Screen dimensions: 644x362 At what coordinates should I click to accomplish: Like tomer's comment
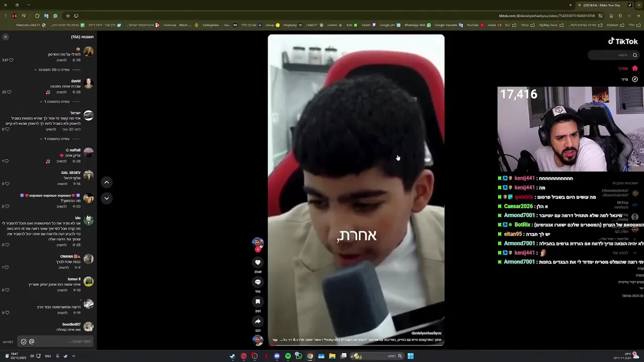tap(7, 290)
